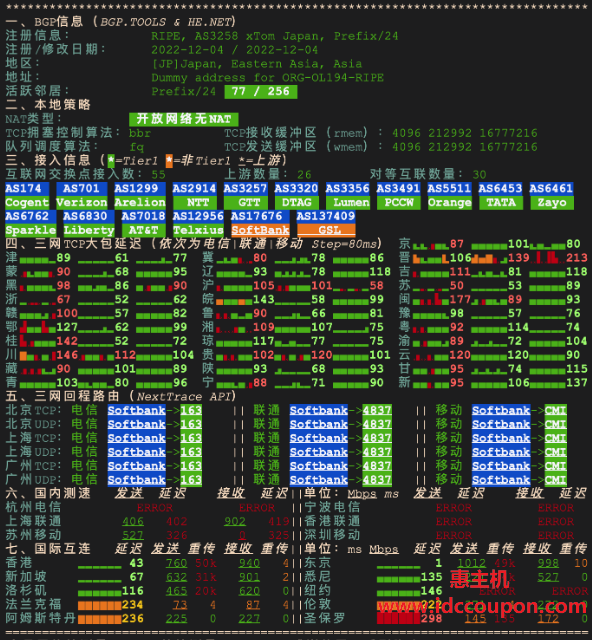Select the "NextTrace API" header text

pos(184,397)
